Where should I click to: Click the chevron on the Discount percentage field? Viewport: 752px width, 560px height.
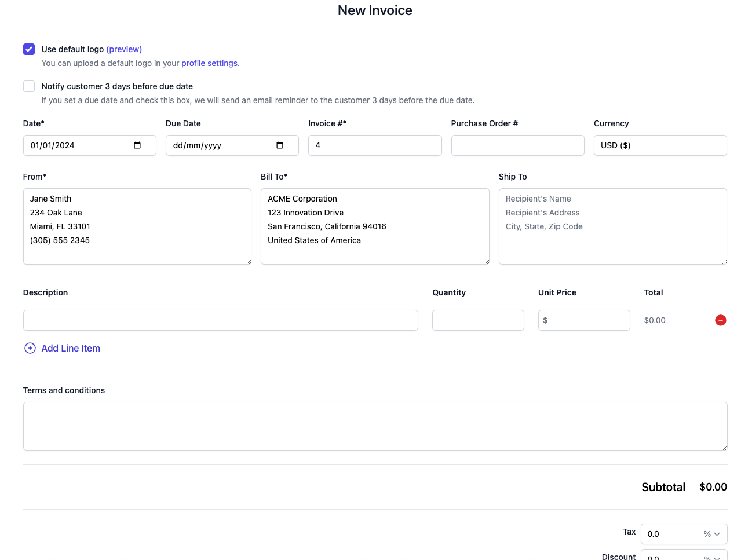pyautogui.click(x=718, y=557)
